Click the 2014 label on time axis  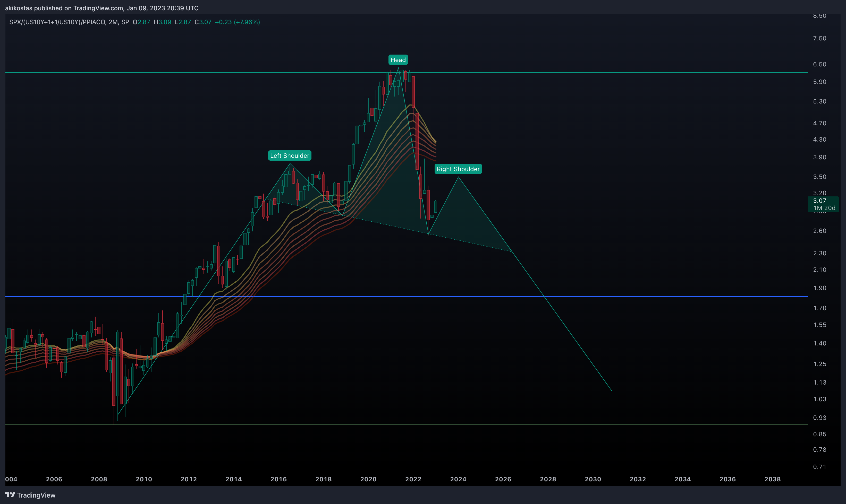[234, 479]
